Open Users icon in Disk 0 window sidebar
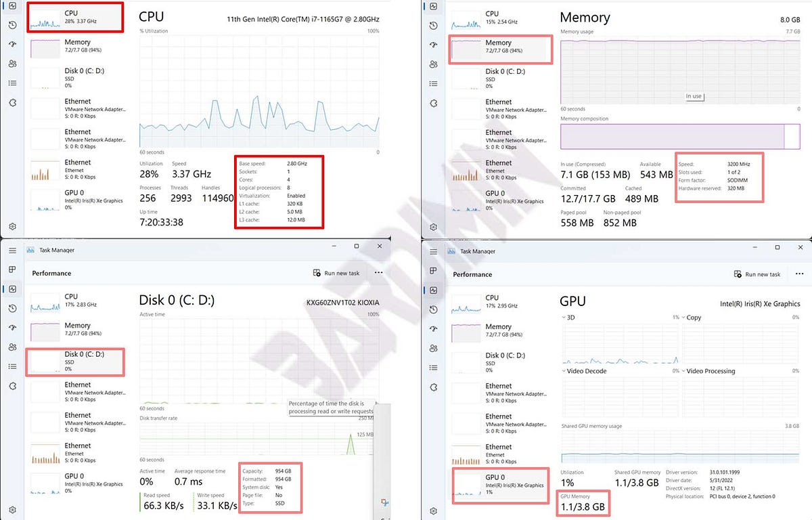The height and width of the screenshot is (520, 812). tap(12, 347)
